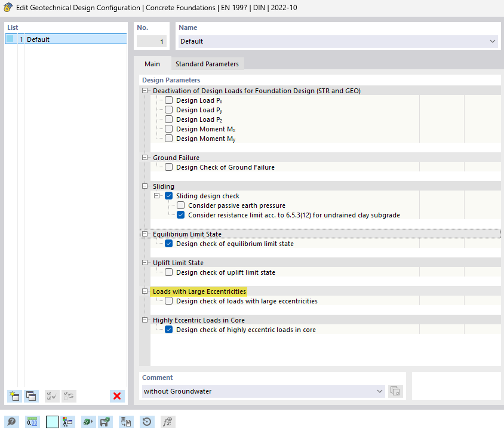Open units and decimal places settings
Image resolution: width=504 pixels, height=433 pixels.
32,422
